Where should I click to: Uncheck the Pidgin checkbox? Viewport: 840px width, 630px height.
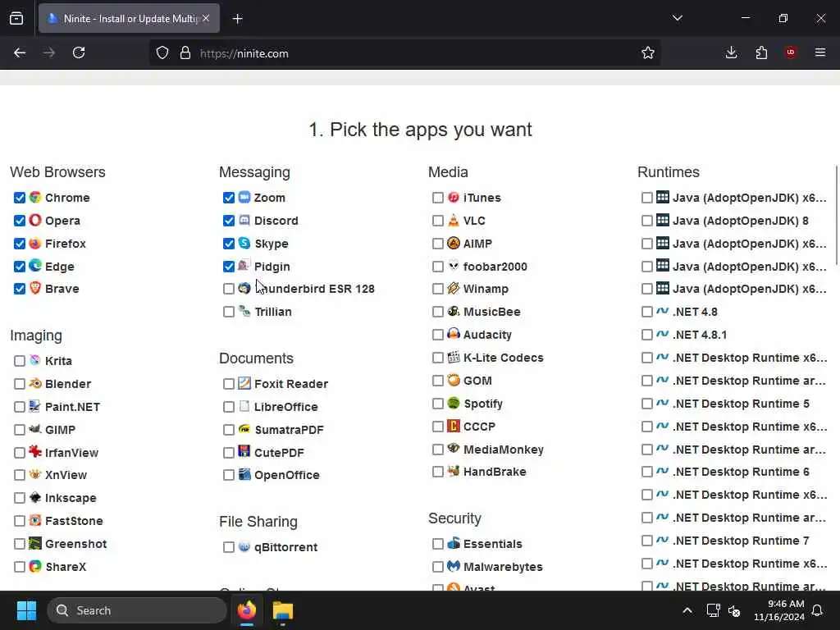click(x=229, y=267)
